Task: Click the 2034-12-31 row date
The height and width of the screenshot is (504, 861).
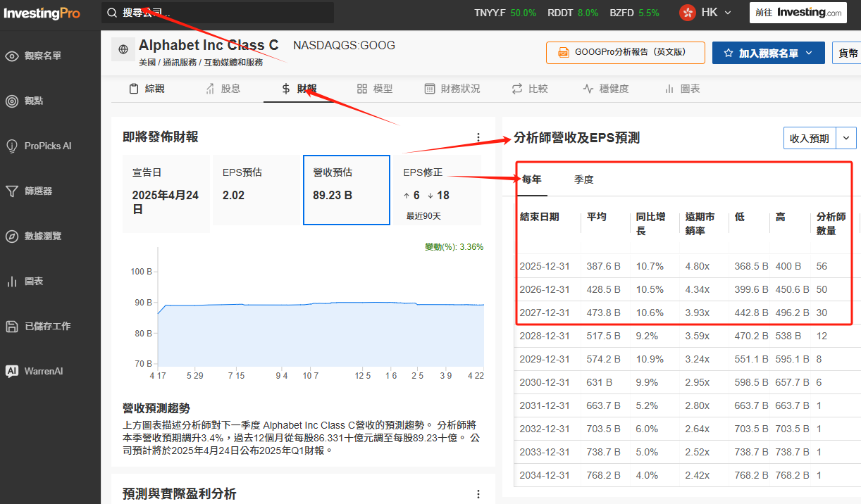Action: coord(545,475)
